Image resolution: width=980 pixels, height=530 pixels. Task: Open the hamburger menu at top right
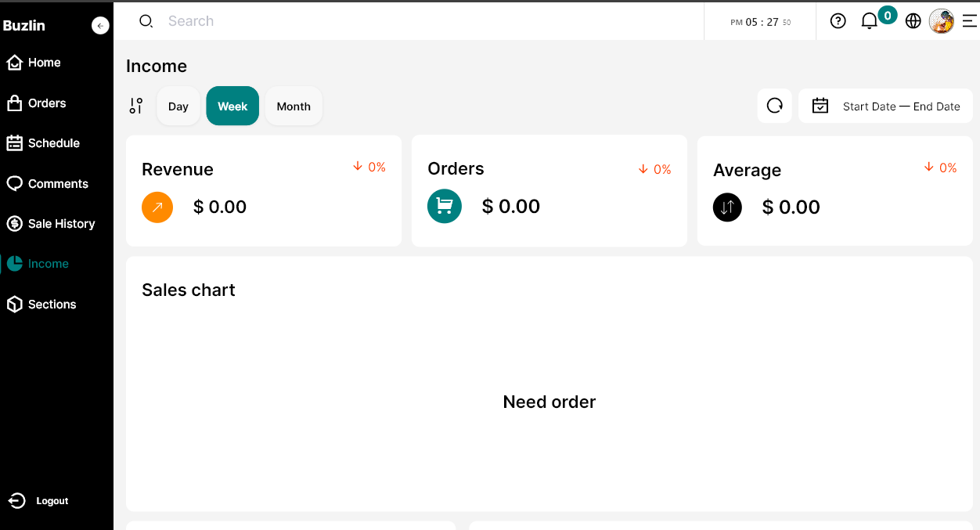click(x=969, y=21)
